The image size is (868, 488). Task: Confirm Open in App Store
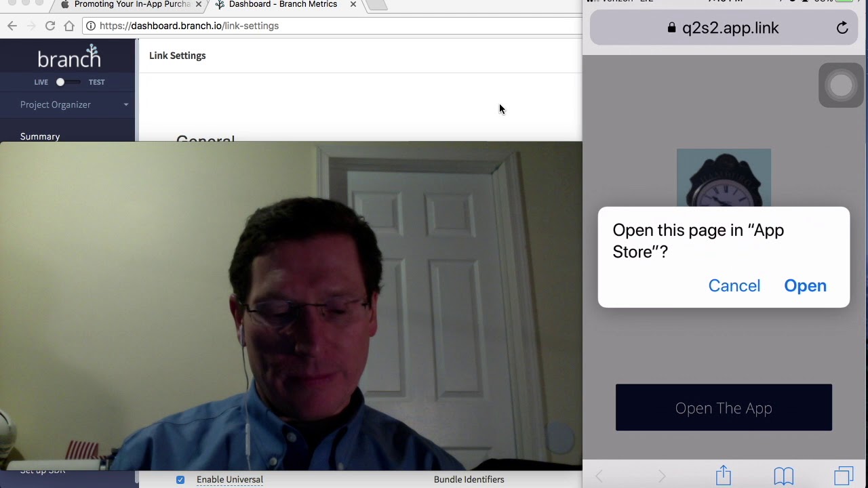click(805, 285)
